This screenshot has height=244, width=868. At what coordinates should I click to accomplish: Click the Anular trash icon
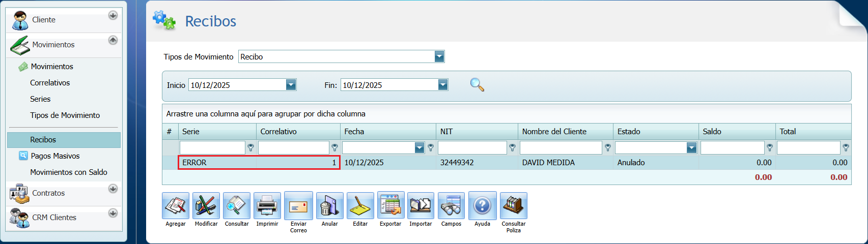(x=329, y=206)
